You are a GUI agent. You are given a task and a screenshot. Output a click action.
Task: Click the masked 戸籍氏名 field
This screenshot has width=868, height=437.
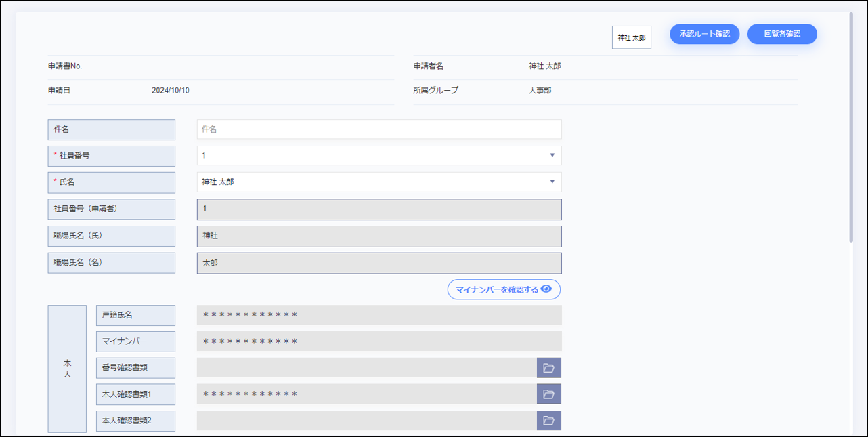(x=378, y=315)
